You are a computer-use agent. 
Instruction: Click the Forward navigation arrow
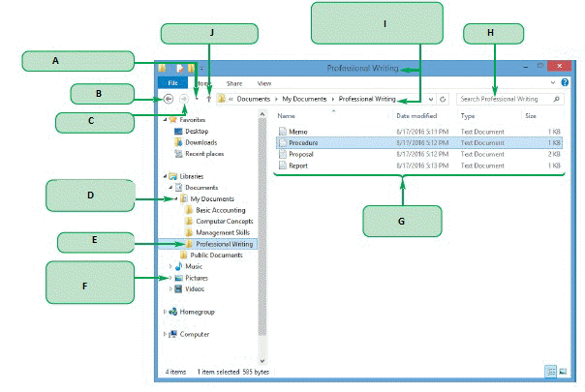[x=184, y=99]
